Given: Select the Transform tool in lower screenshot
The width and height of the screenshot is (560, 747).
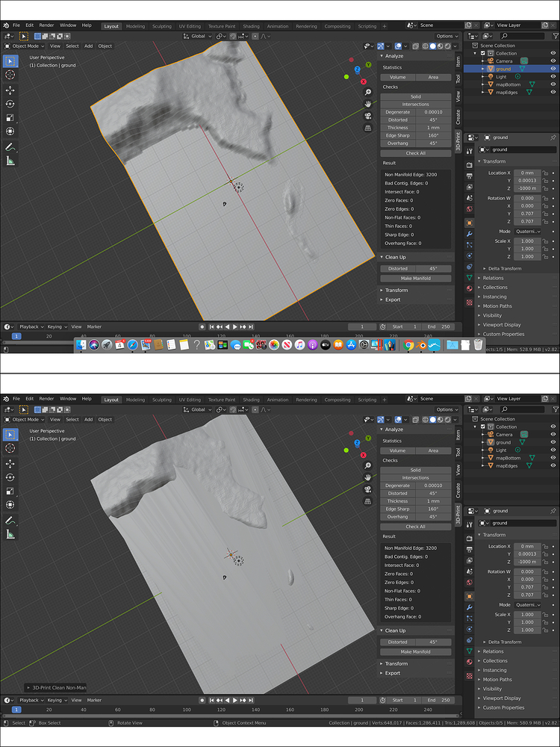Looking at the screenshot, I should tap(10, 505).
